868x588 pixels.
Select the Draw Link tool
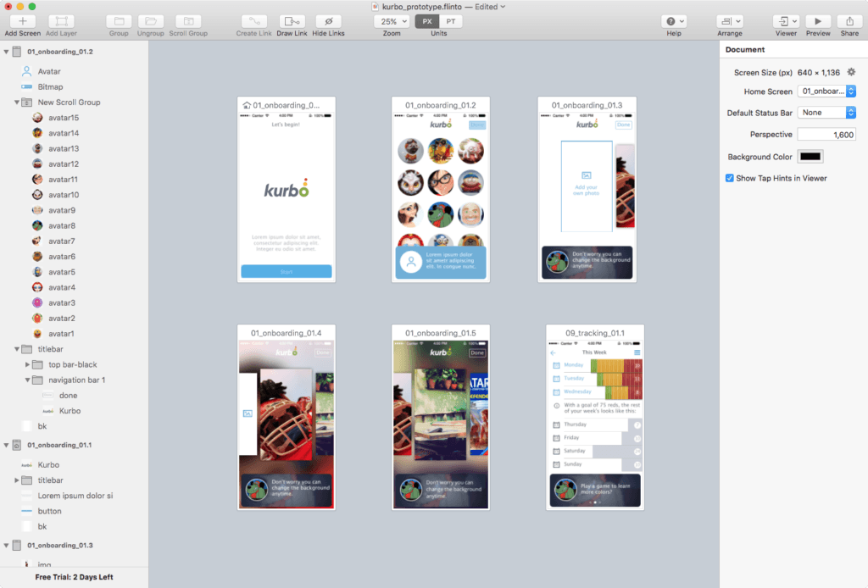point(292,21)
